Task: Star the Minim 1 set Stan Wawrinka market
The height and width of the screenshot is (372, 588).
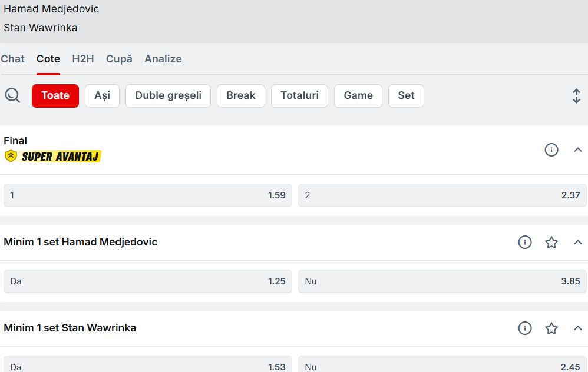Action: pos(551,328)
